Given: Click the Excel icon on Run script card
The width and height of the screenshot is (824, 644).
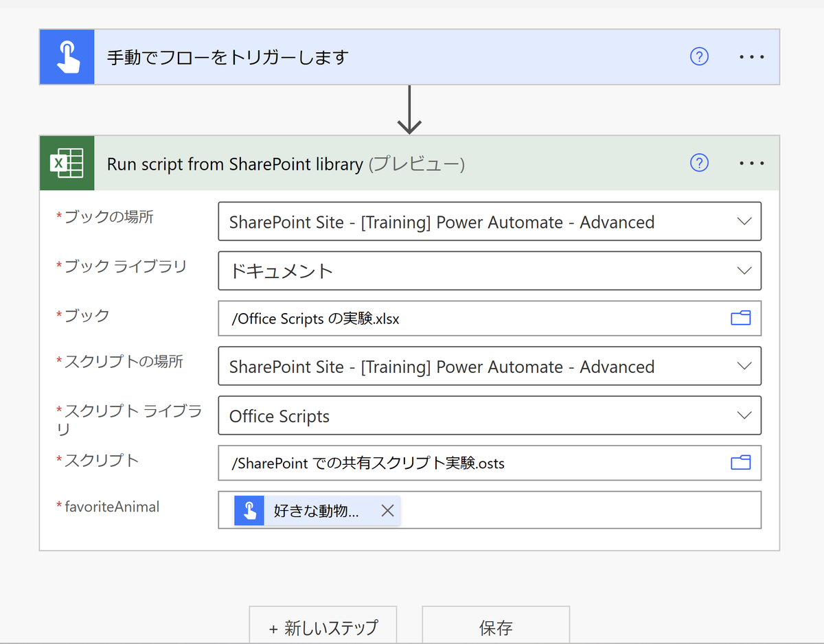Looking at the screenshot, I should coord(67,163).
